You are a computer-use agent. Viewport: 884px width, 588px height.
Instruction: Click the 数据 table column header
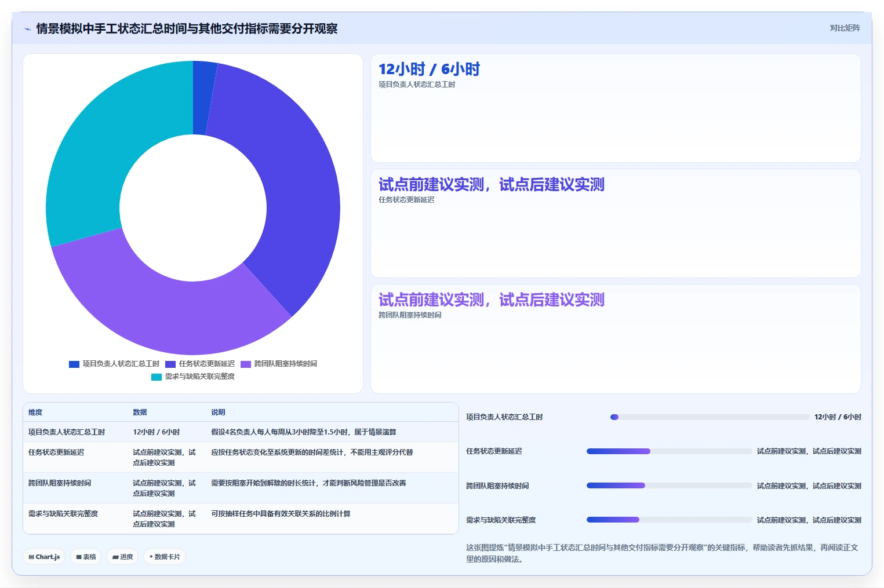(x=140, y=412)
